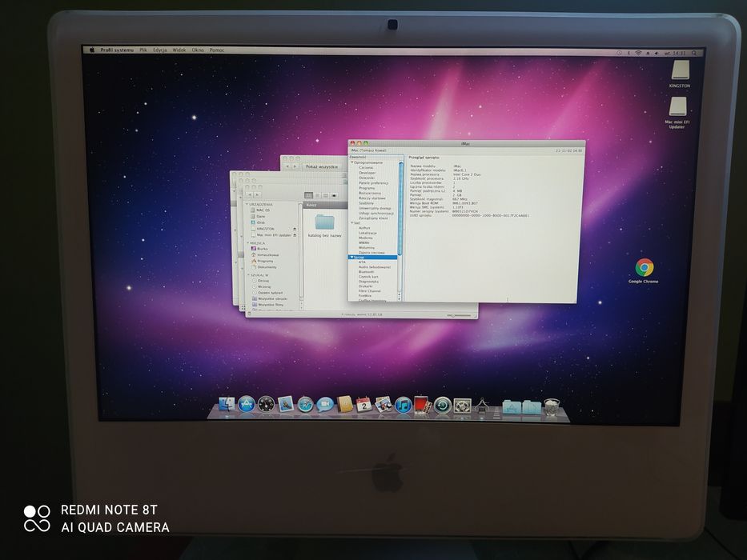Open the Trash in the Dock
747x560 pixels.
(x=552, y=407)
